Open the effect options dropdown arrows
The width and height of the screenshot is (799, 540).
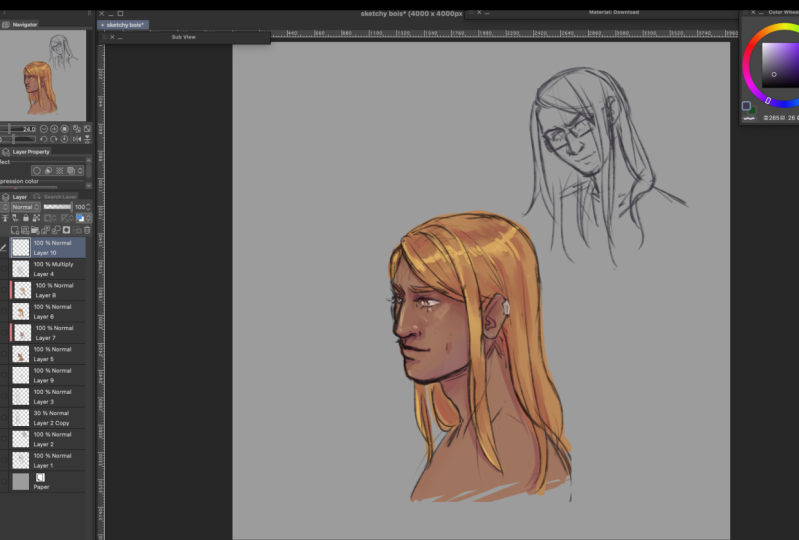point(80,171)
